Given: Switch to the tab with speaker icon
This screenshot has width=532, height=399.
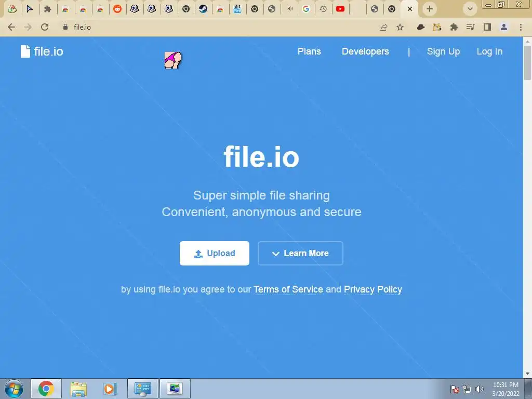Looking at the screenshot, I should 289,9.
